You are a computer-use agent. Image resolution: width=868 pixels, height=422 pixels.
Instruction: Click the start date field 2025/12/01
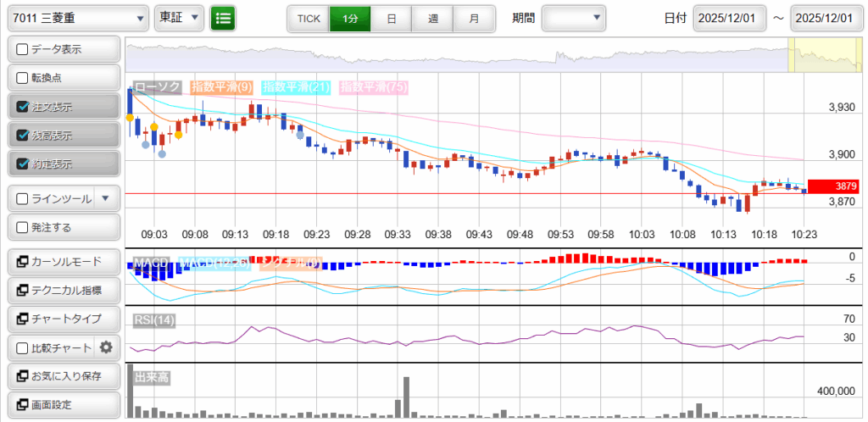[729, 18]
